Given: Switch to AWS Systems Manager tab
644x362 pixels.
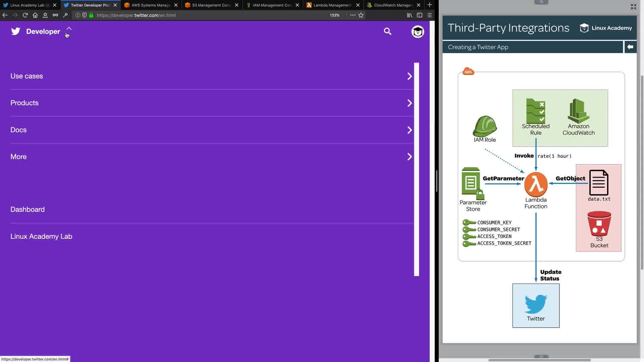Looking at the screenshot, I should [151, 5].
